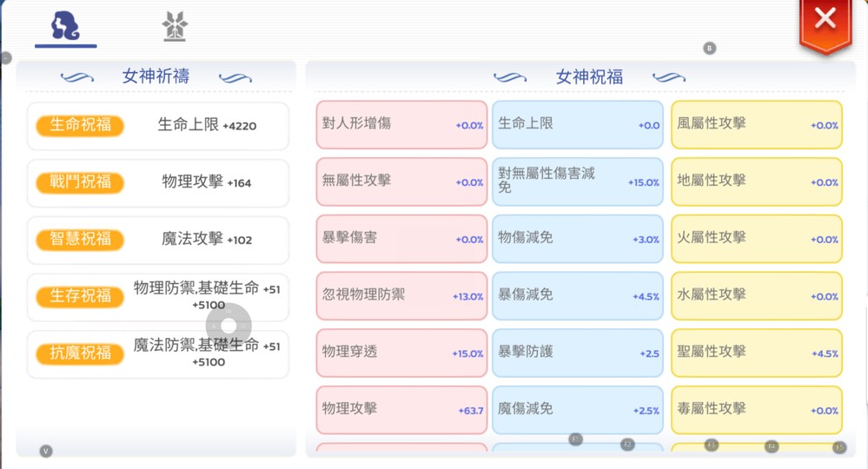Switch to the statue emblem tab
The width and height of the screenshot is (868, 469).
click(175, 26)
